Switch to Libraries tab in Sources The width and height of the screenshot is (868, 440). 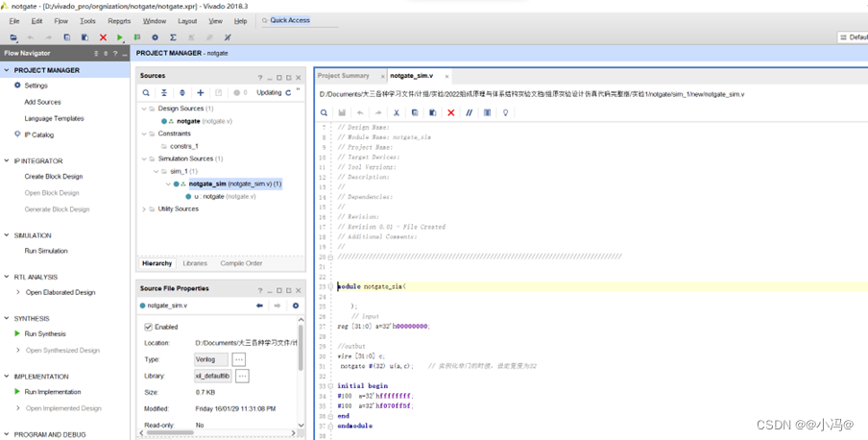(195, 263)
